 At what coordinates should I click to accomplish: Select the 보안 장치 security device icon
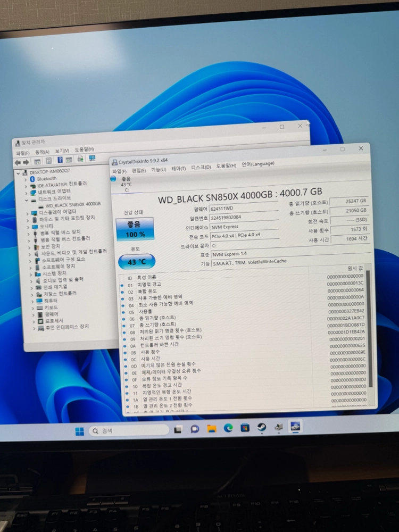36,247
